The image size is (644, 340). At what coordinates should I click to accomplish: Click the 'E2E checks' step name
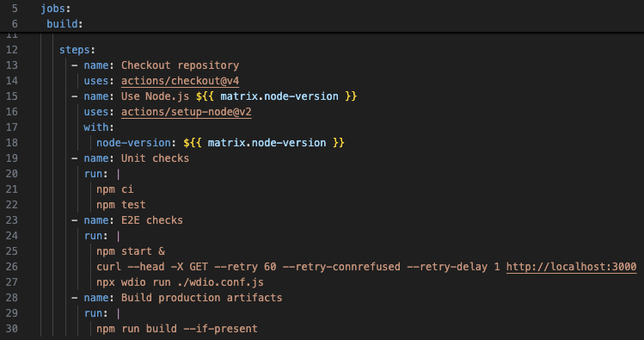click(x=152, y=220)
